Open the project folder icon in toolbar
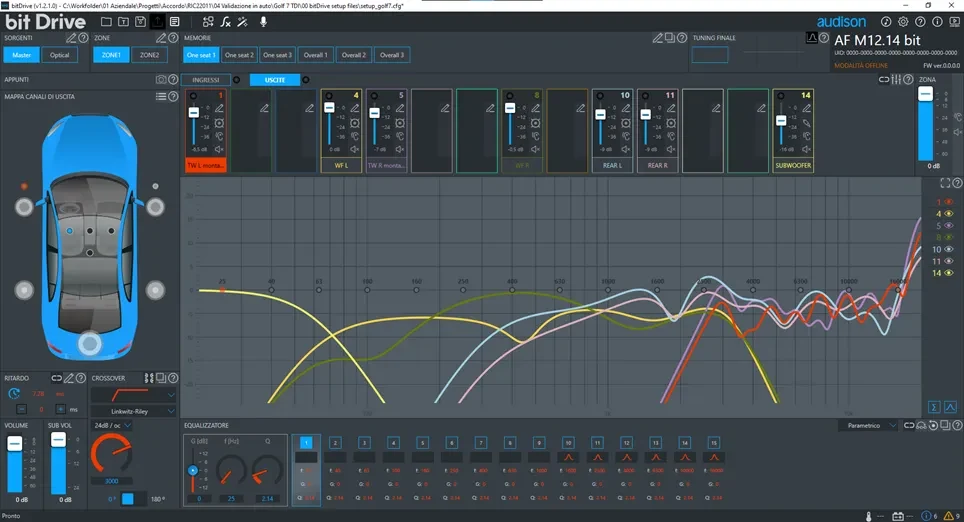 [106, 22]
